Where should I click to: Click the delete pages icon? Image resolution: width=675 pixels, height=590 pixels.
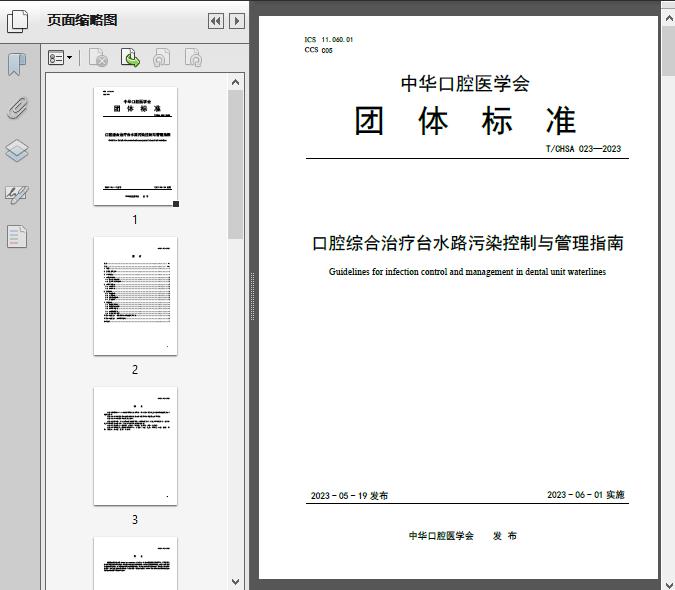click(98, 58)
